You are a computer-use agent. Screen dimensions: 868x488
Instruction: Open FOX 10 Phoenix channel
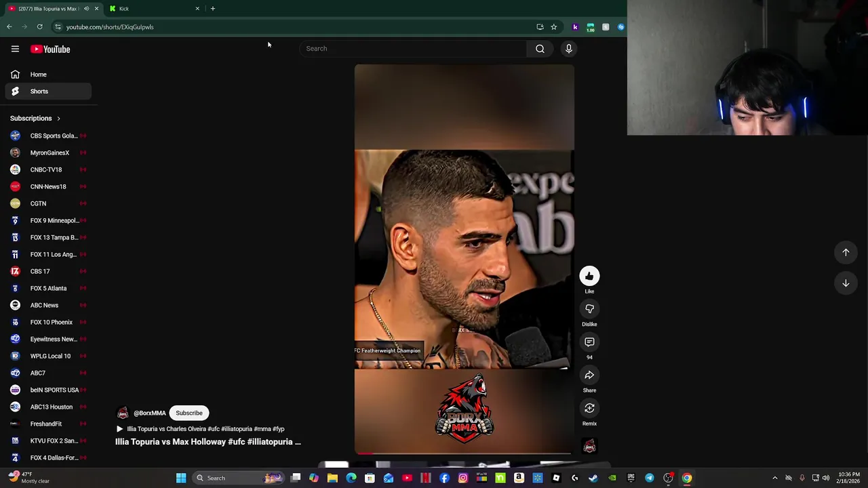point(48,322)
